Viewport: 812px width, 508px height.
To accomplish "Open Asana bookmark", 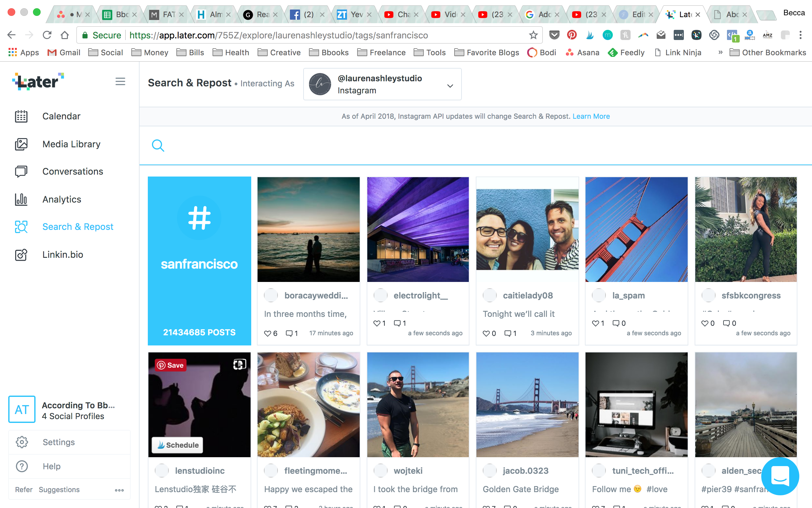I will [582, 53].
